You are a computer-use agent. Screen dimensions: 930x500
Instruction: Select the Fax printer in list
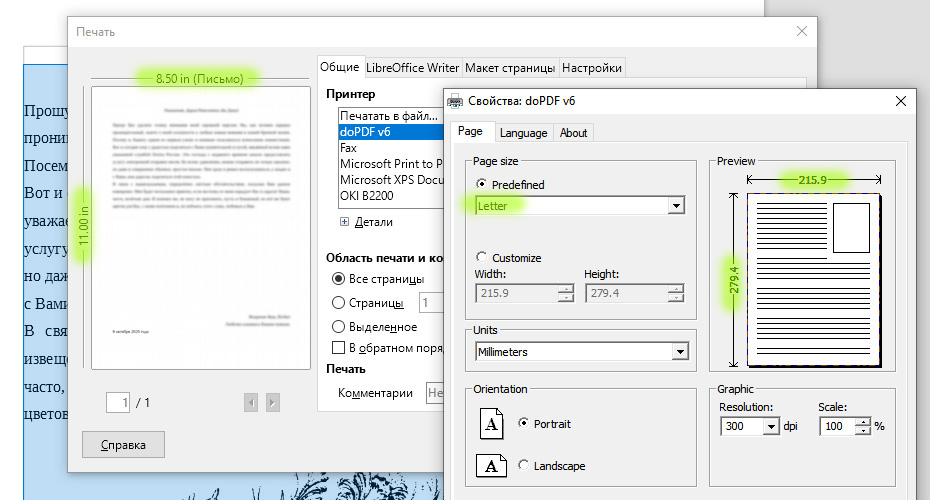[x=348, y=148]
